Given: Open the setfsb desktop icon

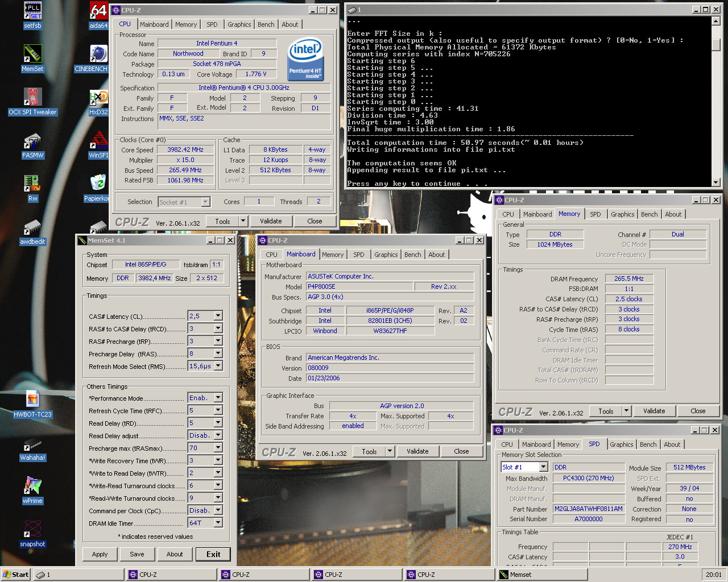Looking at the screenshot, I should [32, 15].
